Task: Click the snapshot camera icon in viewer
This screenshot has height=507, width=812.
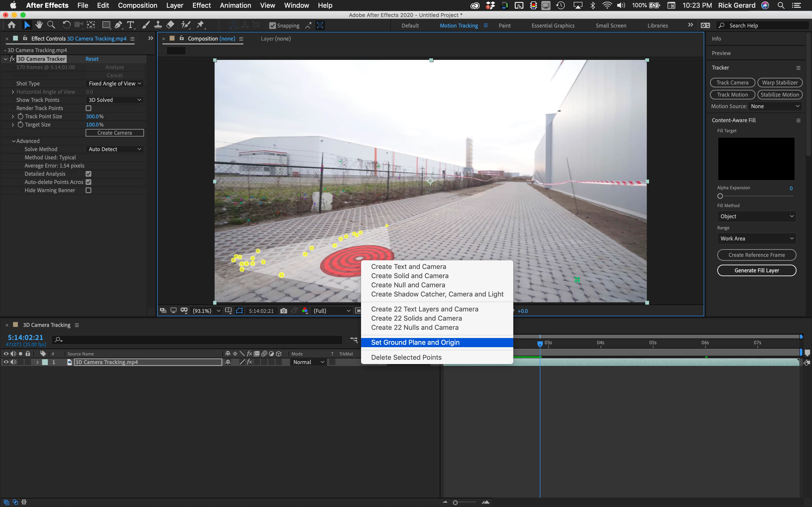Action: point(283,311)
